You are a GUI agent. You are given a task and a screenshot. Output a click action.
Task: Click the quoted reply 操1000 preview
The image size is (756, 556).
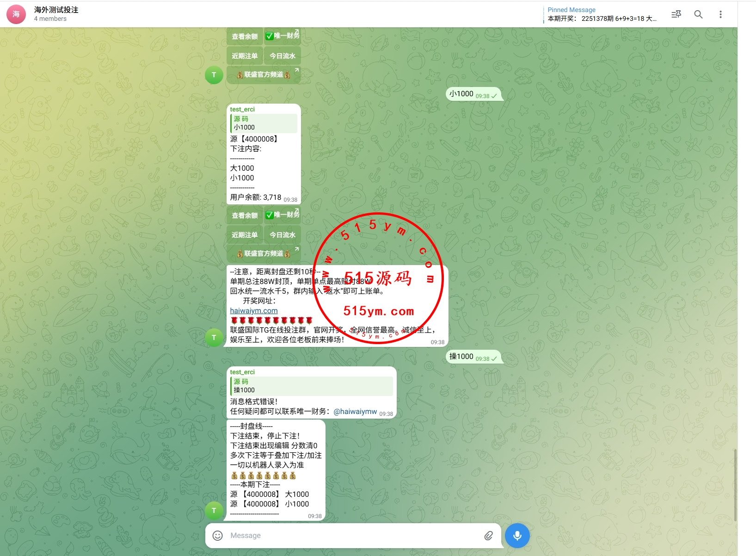tap(311, 386)
